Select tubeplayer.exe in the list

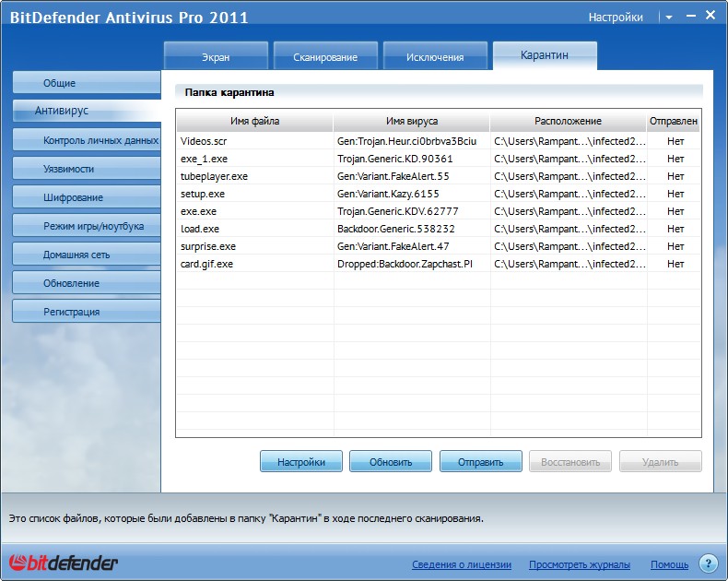[439, 176]
